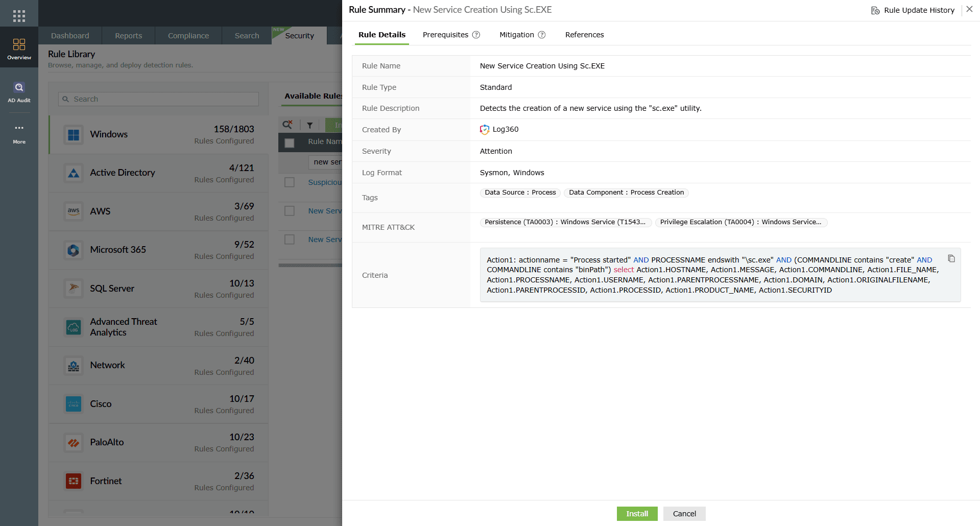This screenshot has width=980, height=526.
Task: Check the Suspicious rule row checkbox
Action: [x=290, y=182]
